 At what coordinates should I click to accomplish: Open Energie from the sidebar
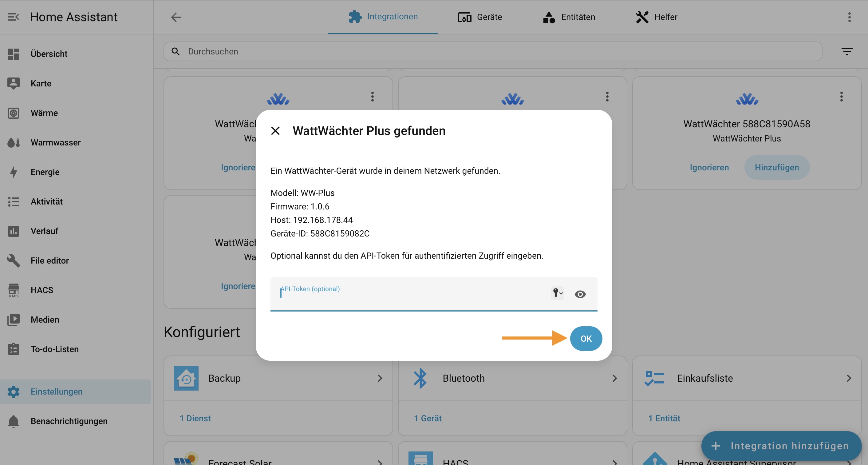(45, 172)
